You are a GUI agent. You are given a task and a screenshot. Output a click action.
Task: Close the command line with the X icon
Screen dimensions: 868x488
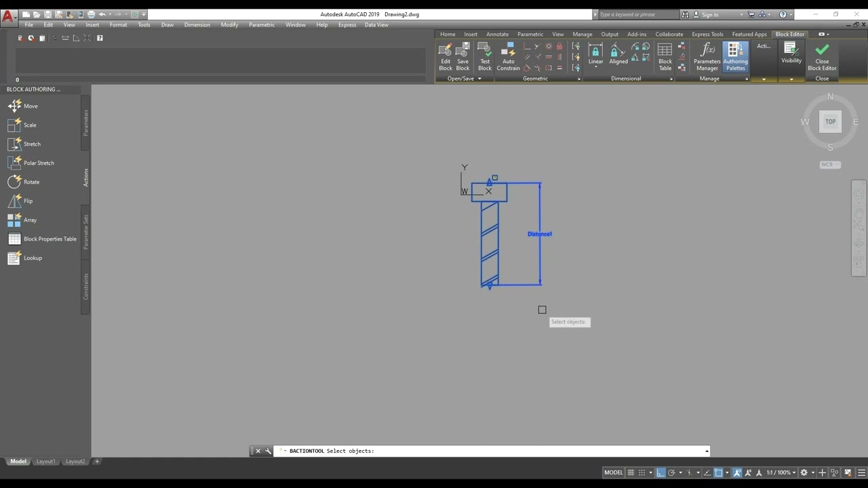258,451
